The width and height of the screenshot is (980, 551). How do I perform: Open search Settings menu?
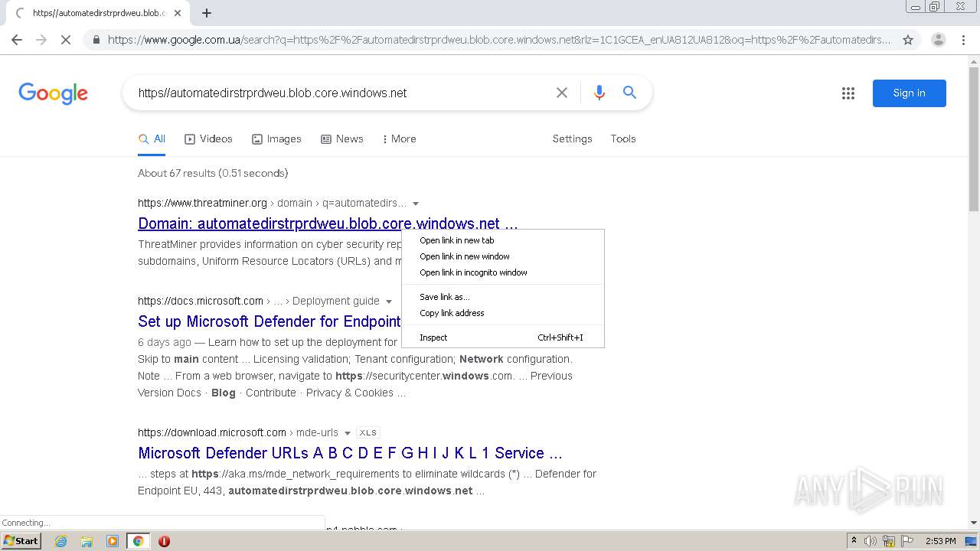pos(572,139)
